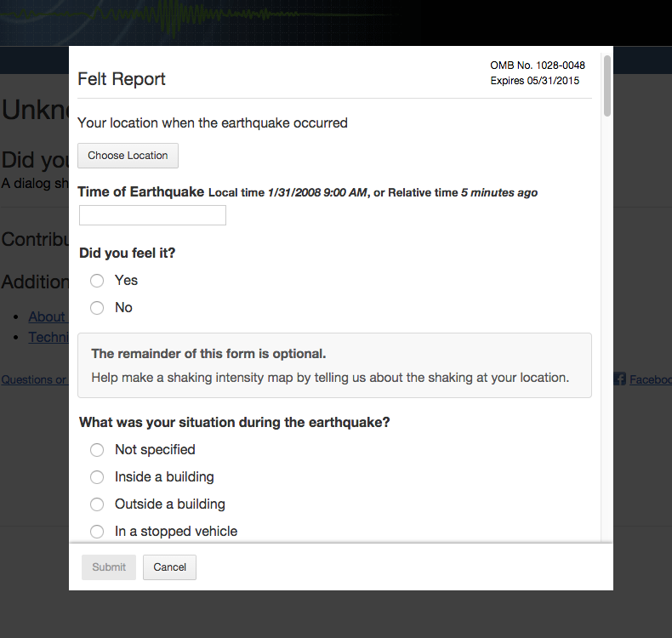Click the 'What was your situation' question heading

pyautogui.click(x=235, y=422)
